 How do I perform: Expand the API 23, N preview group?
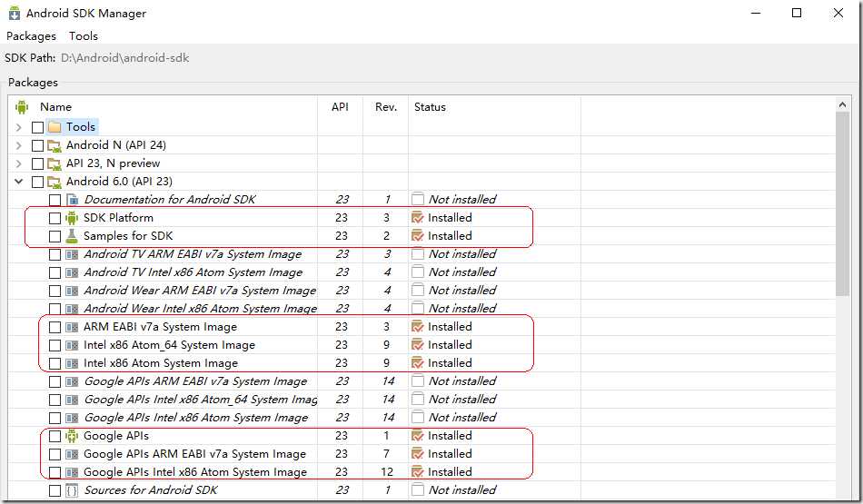click(19, 163)
